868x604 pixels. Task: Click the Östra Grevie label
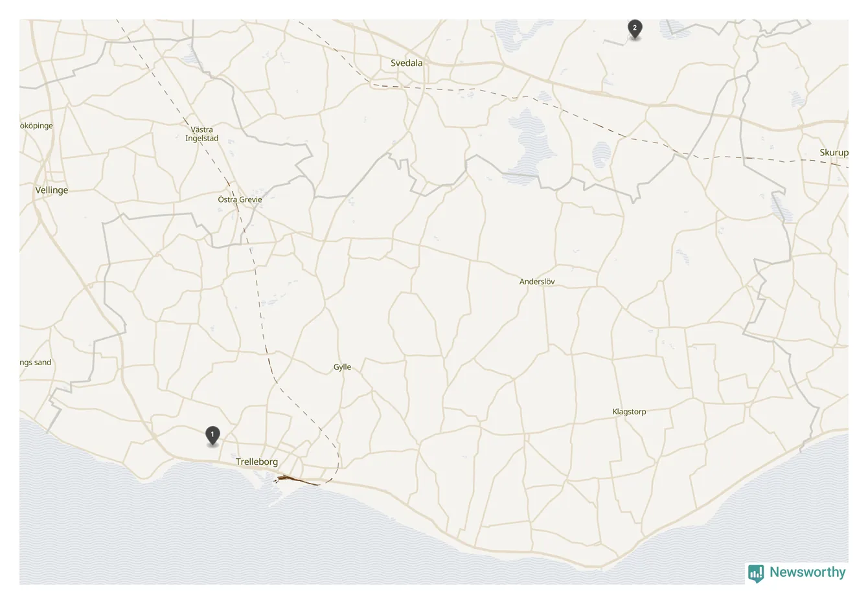(240, 199)
